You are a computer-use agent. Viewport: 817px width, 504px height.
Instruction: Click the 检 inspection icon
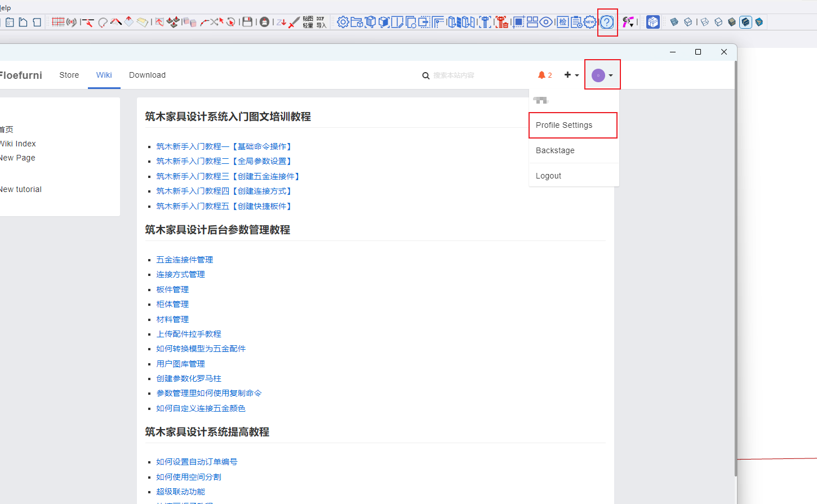click(x=562, y=22)
